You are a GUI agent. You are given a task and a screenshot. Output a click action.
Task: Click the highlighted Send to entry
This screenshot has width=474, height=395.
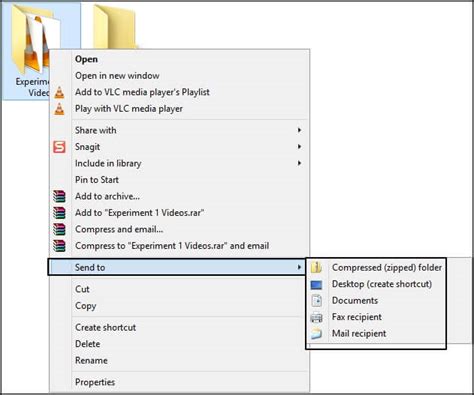(x=177, y=267)
